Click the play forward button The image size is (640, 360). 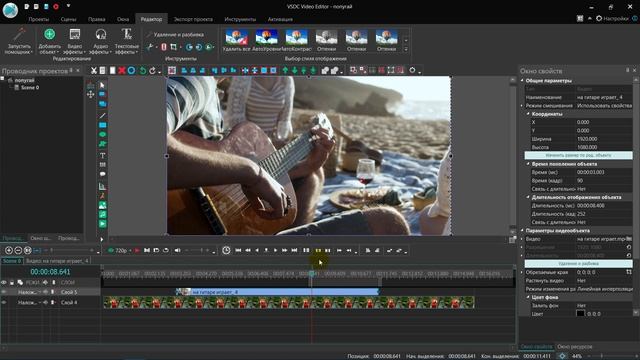[276, 250]
